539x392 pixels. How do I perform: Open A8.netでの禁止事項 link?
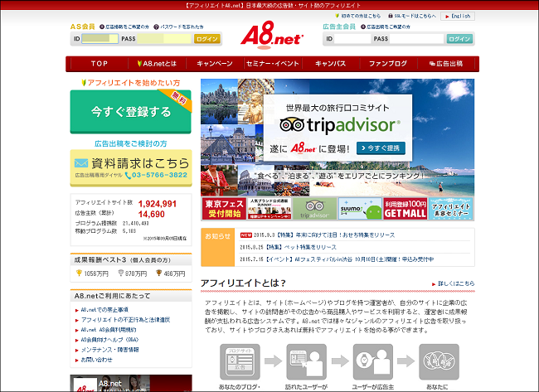[104, 310]
